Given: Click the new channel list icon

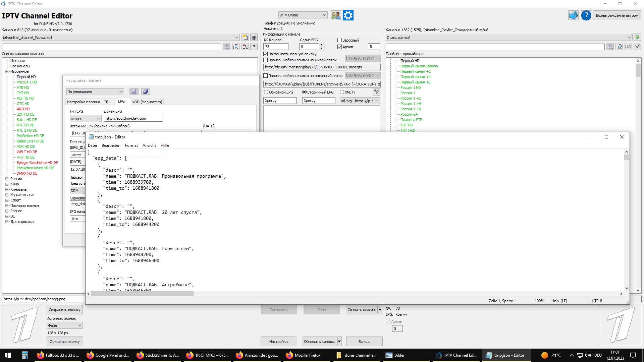Looking at the screenshot, I should point(245,38).
